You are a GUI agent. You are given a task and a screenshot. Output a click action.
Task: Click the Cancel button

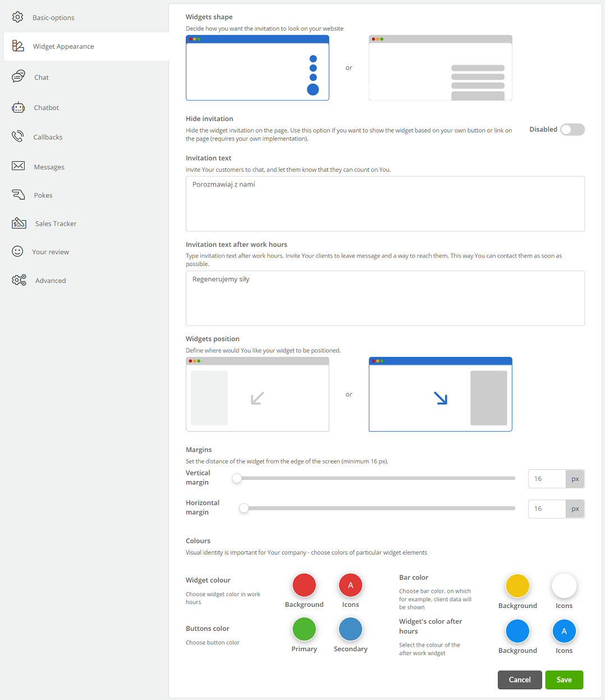coord(520,680)
